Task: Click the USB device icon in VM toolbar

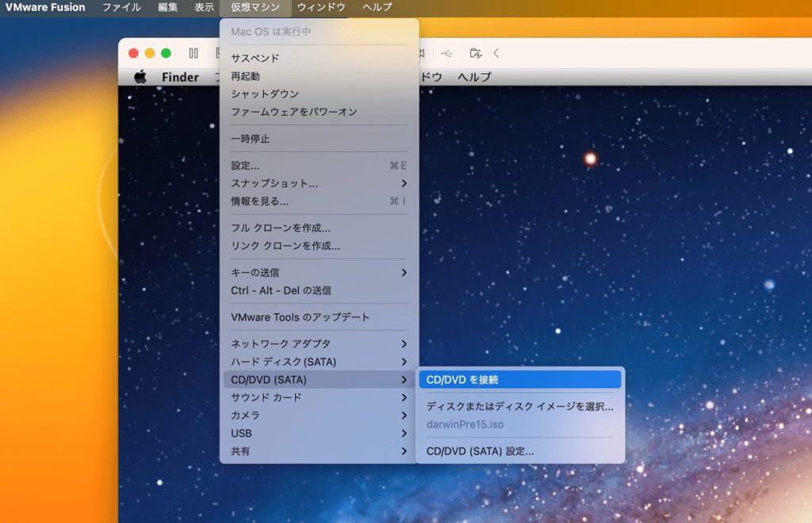Action: coord(446,53)
